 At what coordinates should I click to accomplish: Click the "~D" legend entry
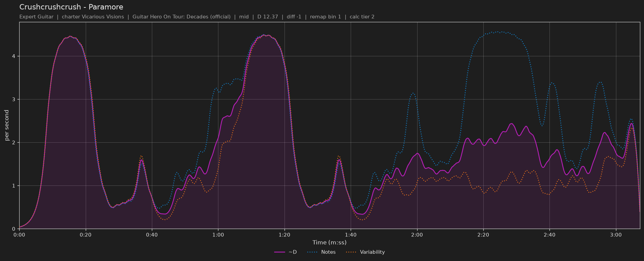[286, 252]
